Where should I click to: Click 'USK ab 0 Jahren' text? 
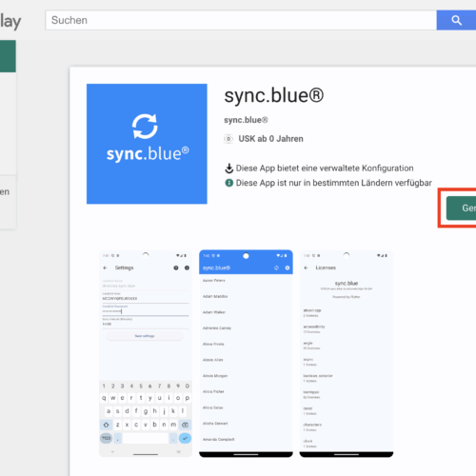(270, 139)
